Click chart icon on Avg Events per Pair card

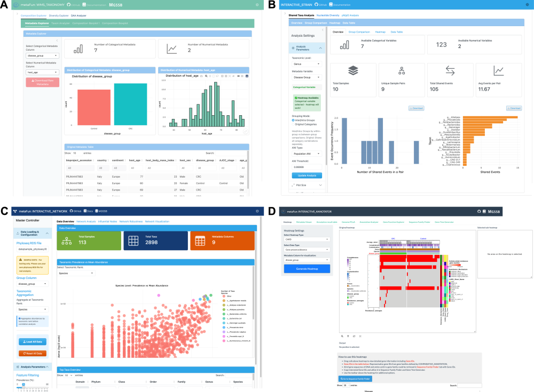click(x=499, y=70)
